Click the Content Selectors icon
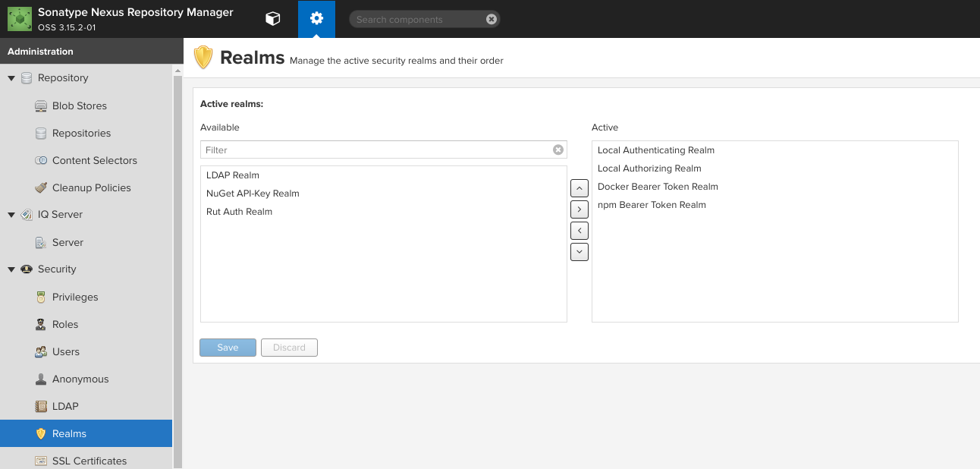The height and width of the screenshot is (469, 980). tap(41, 161)
